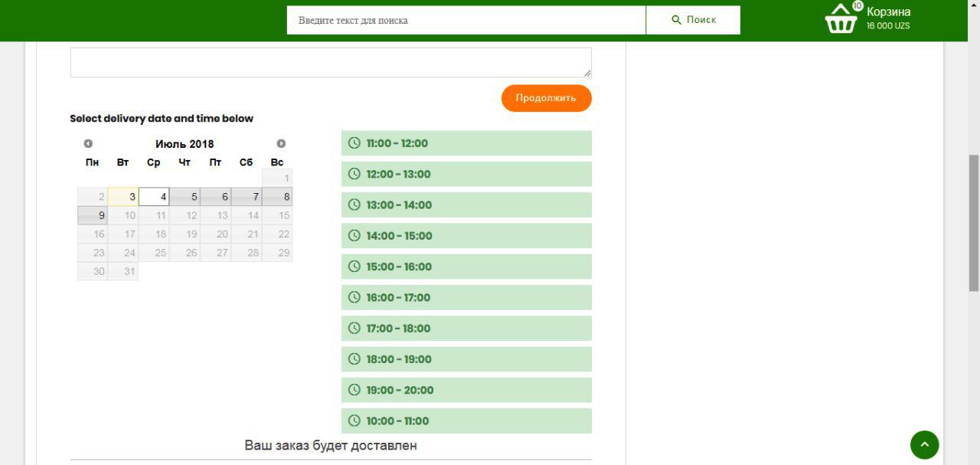The image size is (980, 465).
Task: Pick the 14:00 - 15:00 delivery window
Action: click(x=466, y=236)
